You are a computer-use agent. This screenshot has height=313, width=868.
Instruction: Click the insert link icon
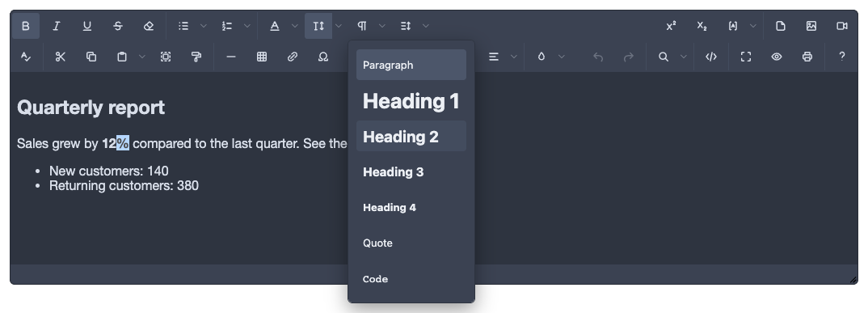(x=293, y=57)
